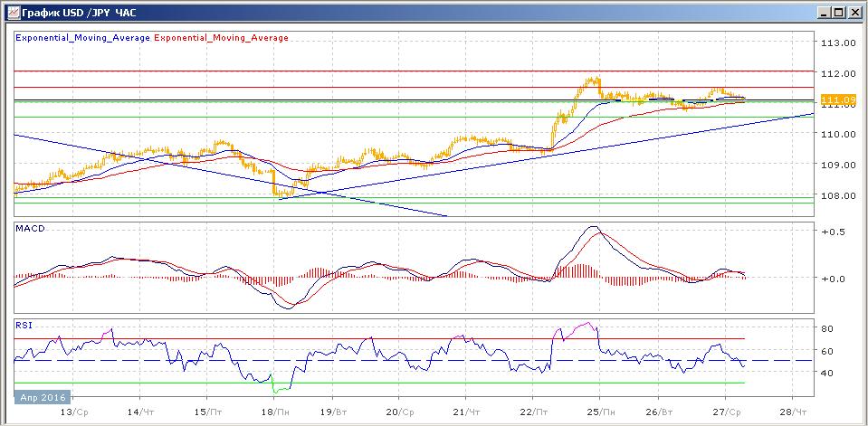Select the RSI indicator panel label
The width and height of the screenshot is (868, 426).
coord(24,323)
